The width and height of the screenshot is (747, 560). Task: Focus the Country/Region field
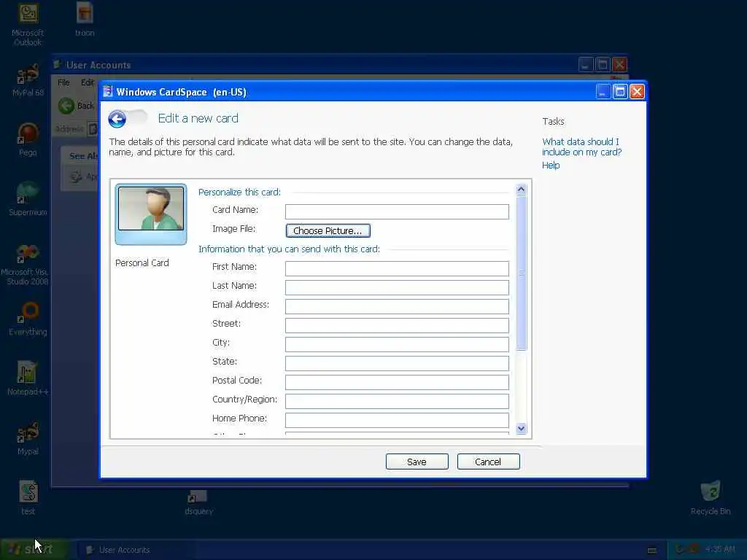coord(397,402)
